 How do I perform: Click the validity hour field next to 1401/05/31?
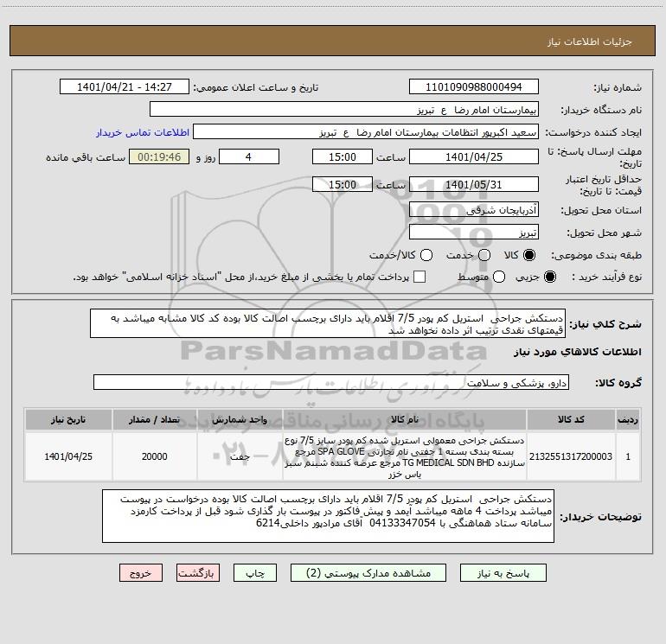click(343, 184)
